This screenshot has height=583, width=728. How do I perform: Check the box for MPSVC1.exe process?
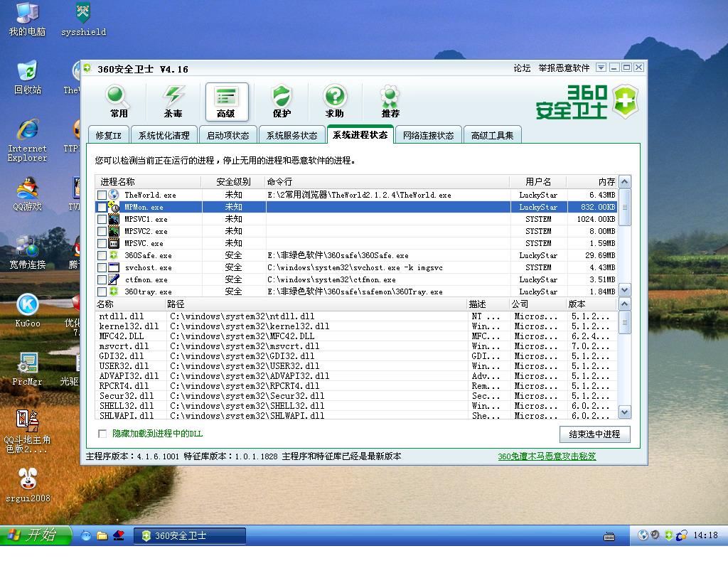click(102, 219)
